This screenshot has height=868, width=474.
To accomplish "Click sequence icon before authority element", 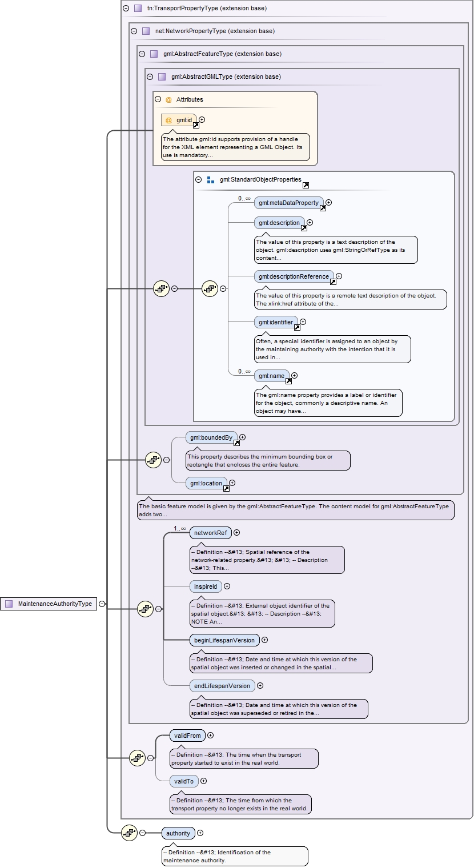I will coord(130,833).
